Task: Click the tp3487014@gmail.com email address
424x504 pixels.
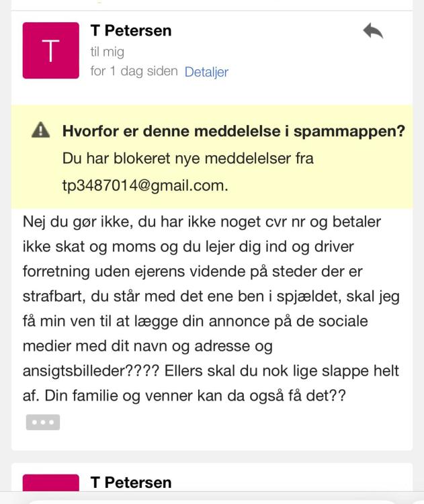Action: [x=144, y=186]
